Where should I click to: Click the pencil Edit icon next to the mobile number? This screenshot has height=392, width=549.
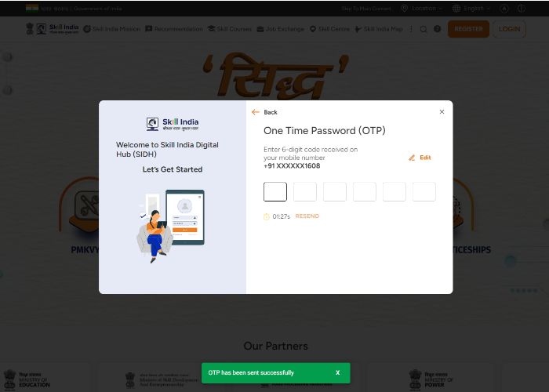tap(412, 158)
